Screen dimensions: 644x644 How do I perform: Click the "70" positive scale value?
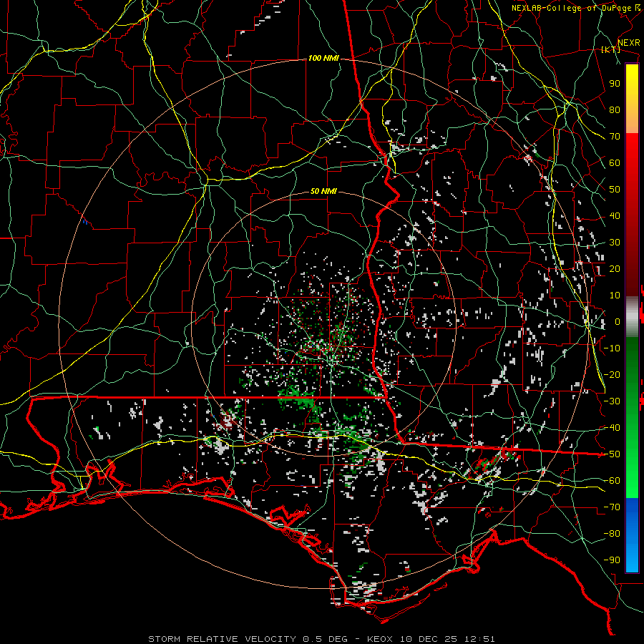click(615, 137)
